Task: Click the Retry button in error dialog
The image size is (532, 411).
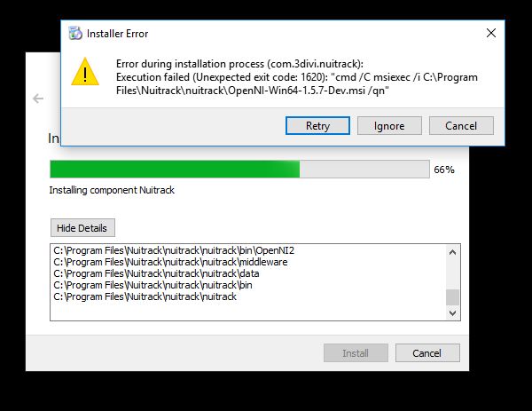Action: (317, 126)
